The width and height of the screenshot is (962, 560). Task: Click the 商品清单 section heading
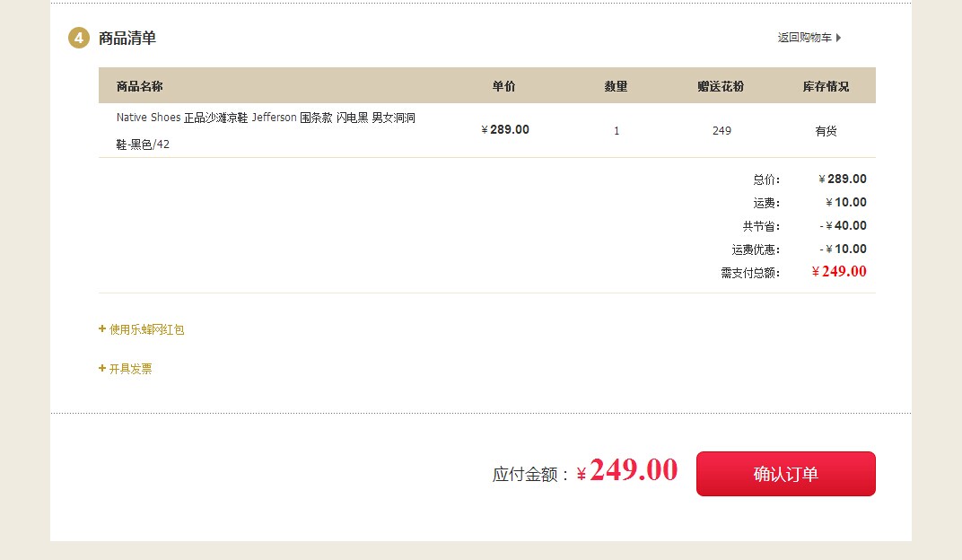click(x=127, y=38)
